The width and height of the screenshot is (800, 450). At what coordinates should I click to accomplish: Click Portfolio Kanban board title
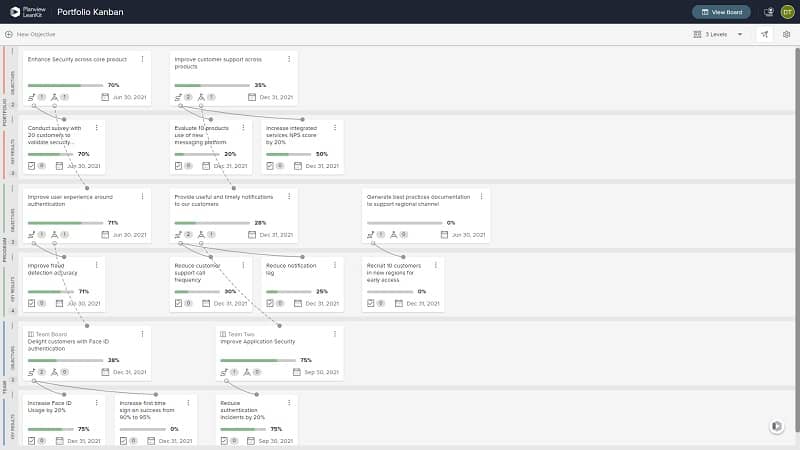point(90,12)
